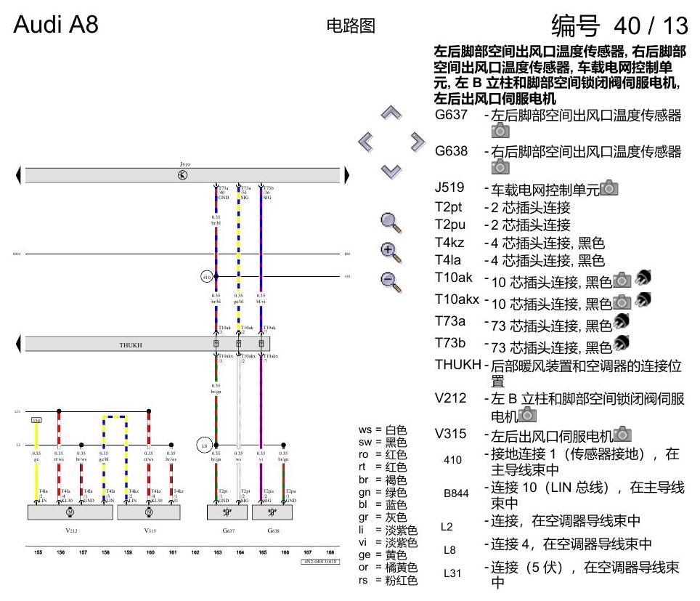Select the V212 motor component box
The height and width of the screenshot is (601, 700).
click(x=70, y=512)
